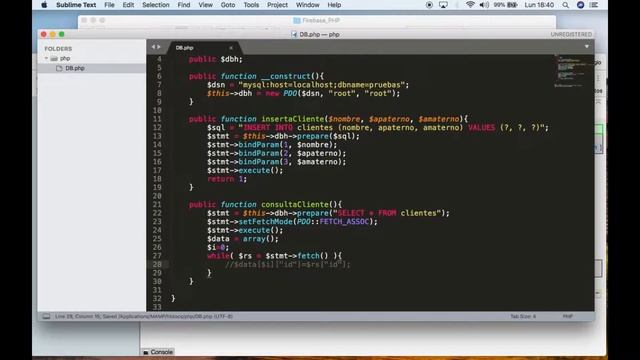Open the Selection menu

(156, 5)
